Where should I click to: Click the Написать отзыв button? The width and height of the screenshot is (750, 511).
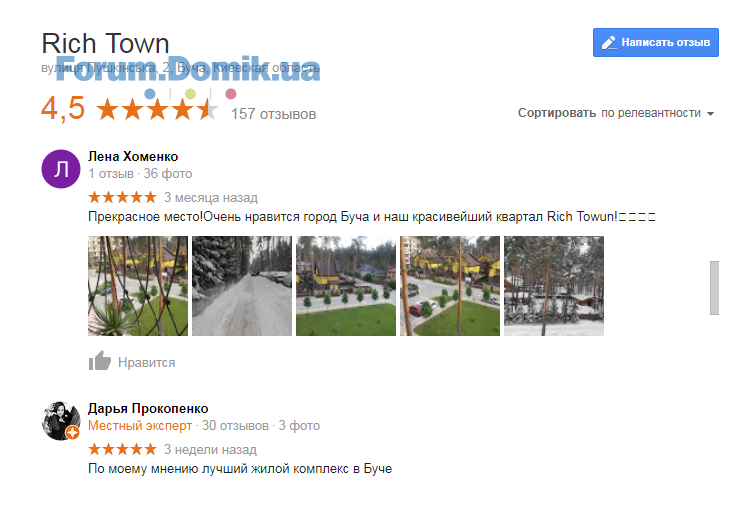click(656, 43)
